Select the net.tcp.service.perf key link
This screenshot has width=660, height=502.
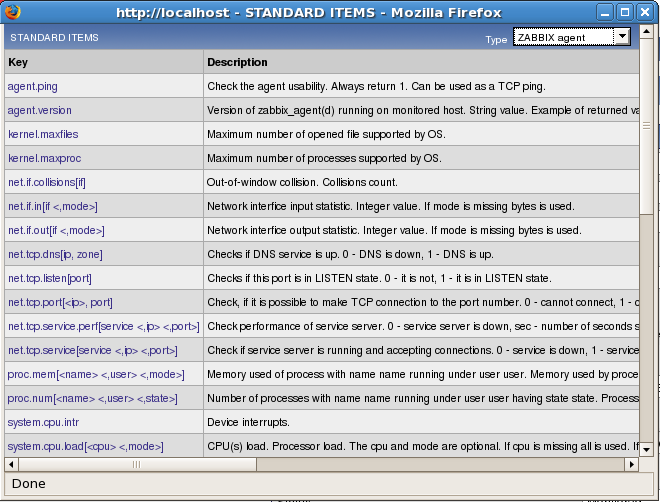click(x=104, y=326)
